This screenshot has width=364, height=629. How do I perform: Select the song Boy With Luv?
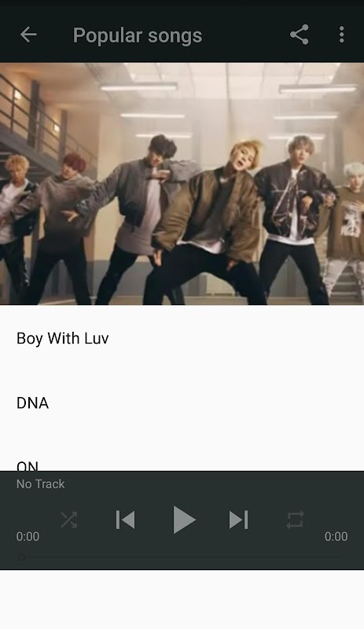point(182,338)
